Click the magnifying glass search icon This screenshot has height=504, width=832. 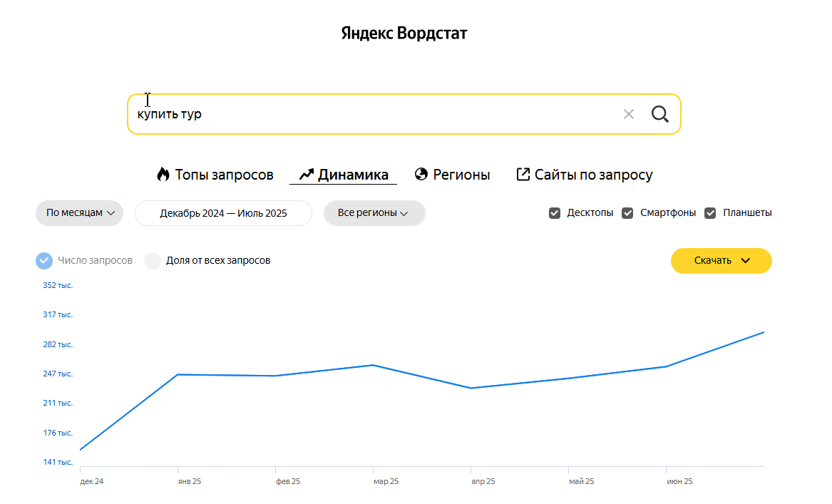659,114
